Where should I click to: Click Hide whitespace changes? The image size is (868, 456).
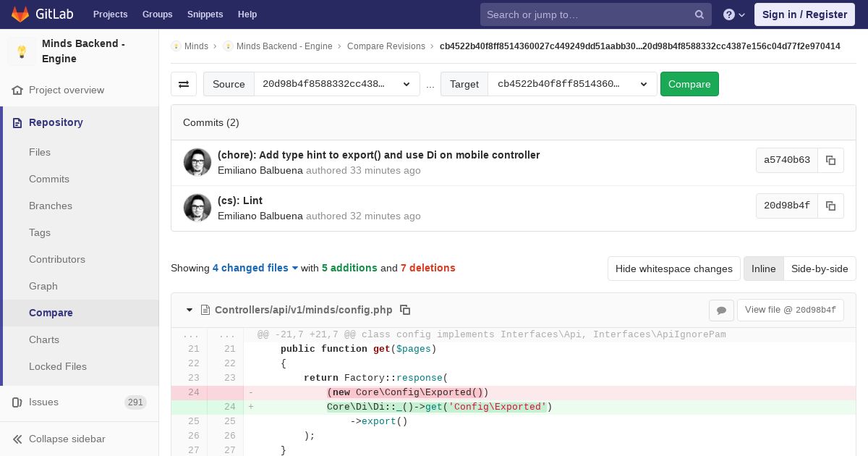coord(674,269)
